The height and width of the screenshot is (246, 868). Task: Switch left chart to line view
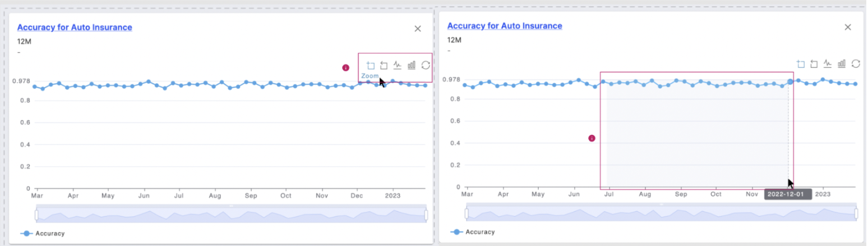[x=398, y=65]
